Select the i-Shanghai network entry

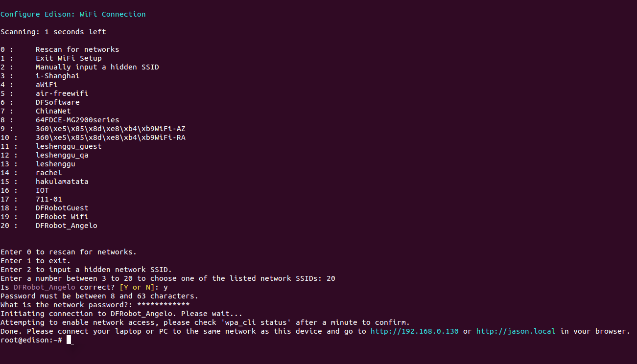[x=57, y=76]
